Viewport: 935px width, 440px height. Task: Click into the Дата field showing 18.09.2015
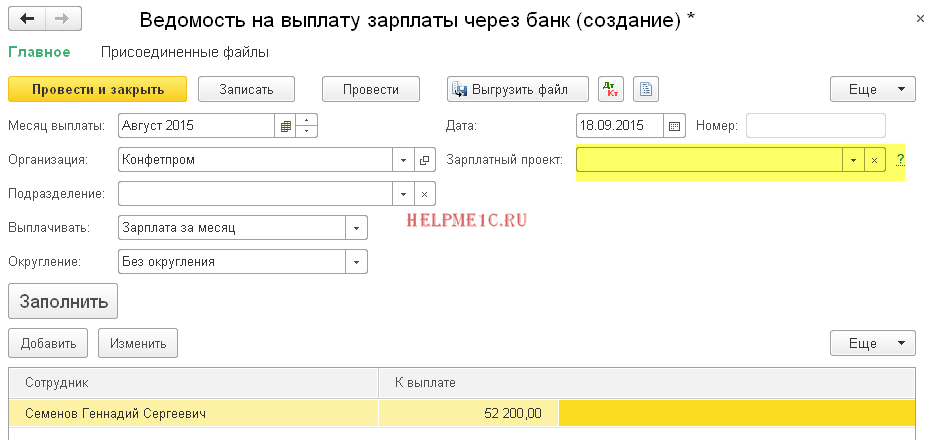click(x=620, y=126)
